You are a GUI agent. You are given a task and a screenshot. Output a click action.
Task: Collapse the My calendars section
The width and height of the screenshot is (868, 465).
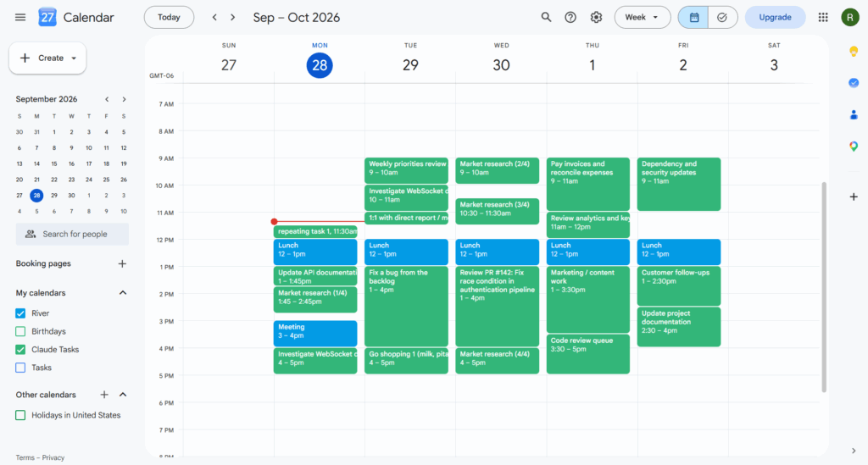click(123, 293)
